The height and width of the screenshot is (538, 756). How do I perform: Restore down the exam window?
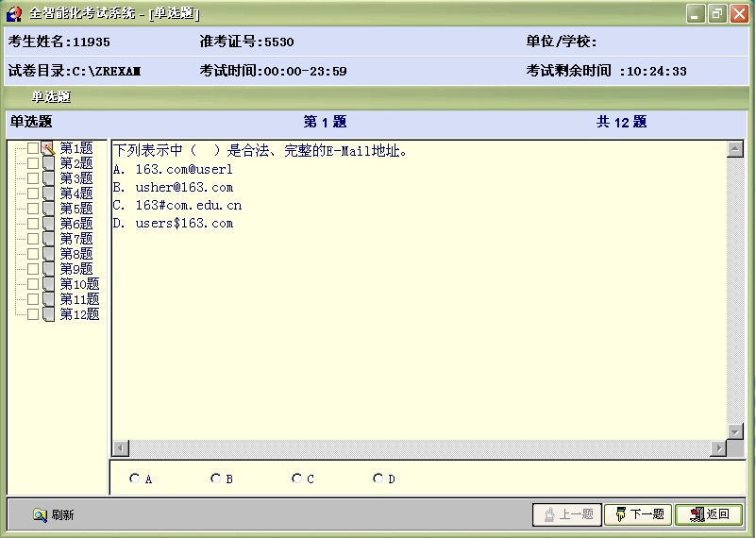click(x=717, y=14)
